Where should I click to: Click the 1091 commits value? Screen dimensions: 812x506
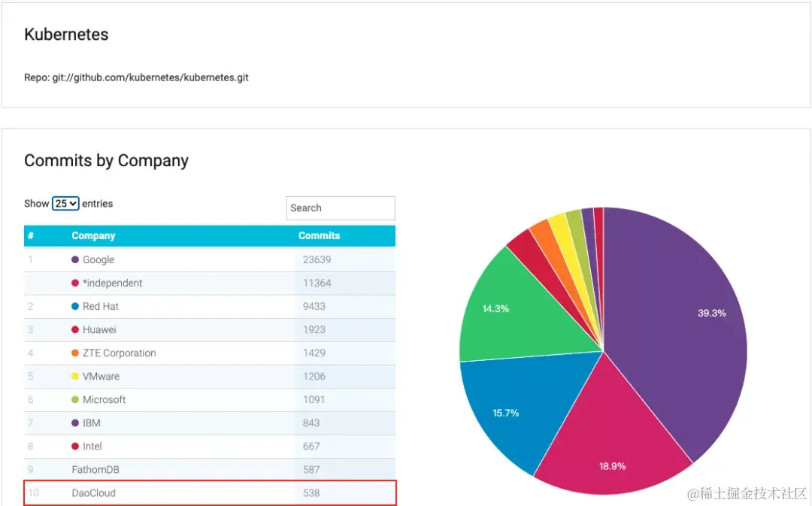click(x=314, y=399)
